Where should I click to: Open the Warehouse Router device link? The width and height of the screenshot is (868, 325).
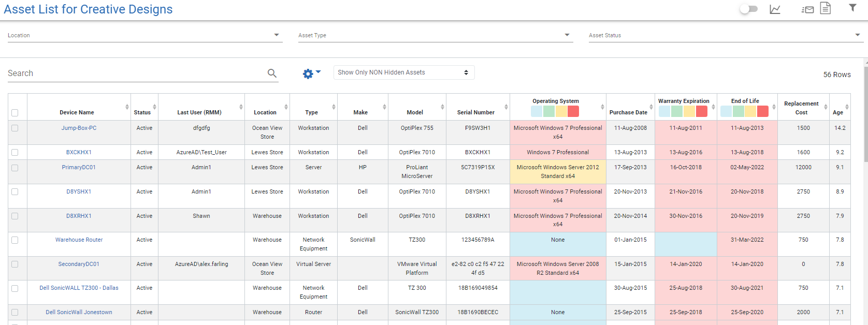(x=79, y=240)
